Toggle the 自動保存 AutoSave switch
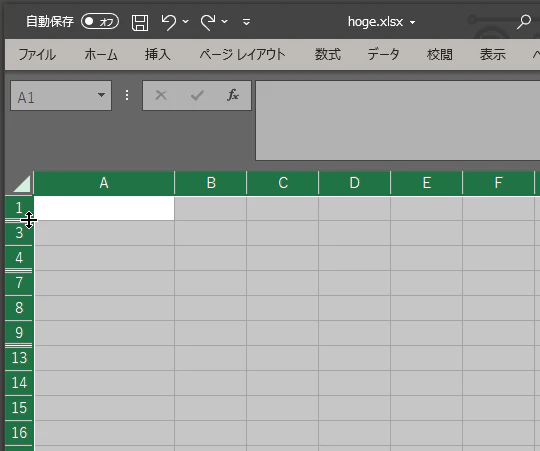The width and height of the screenshot is (540, 451). click(x=100, y=22)
